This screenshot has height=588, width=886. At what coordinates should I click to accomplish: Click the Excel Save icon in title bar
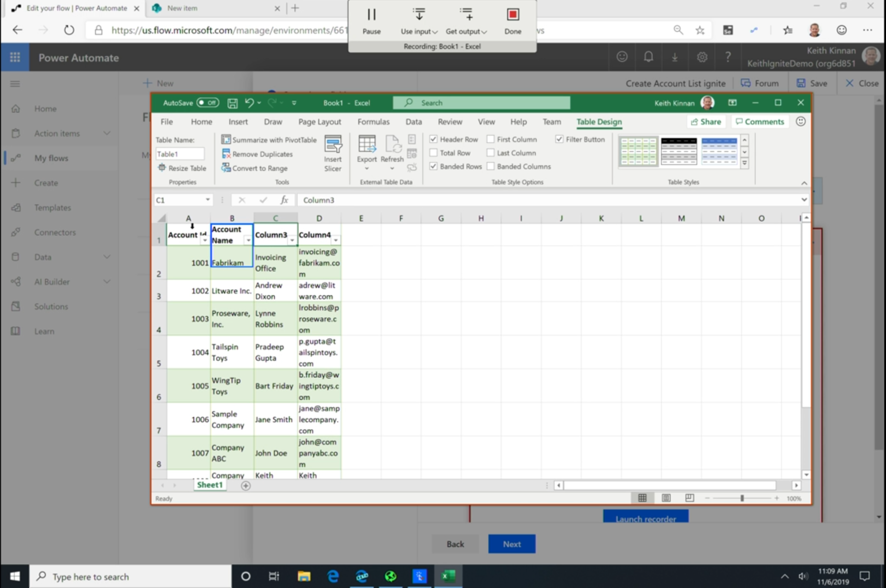[233, 103]
